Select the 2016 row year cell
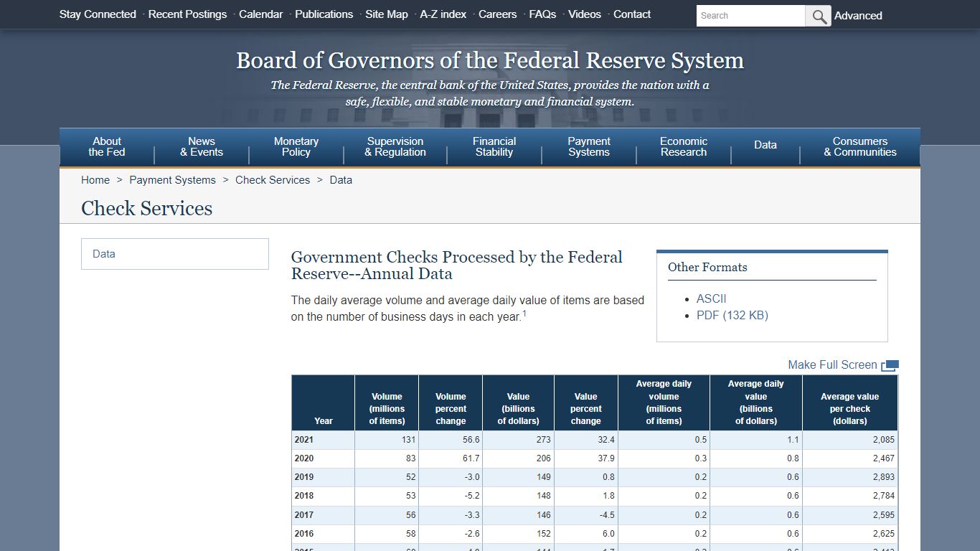The width and height of the screenshot is (980, 551). tap(324, 534)
